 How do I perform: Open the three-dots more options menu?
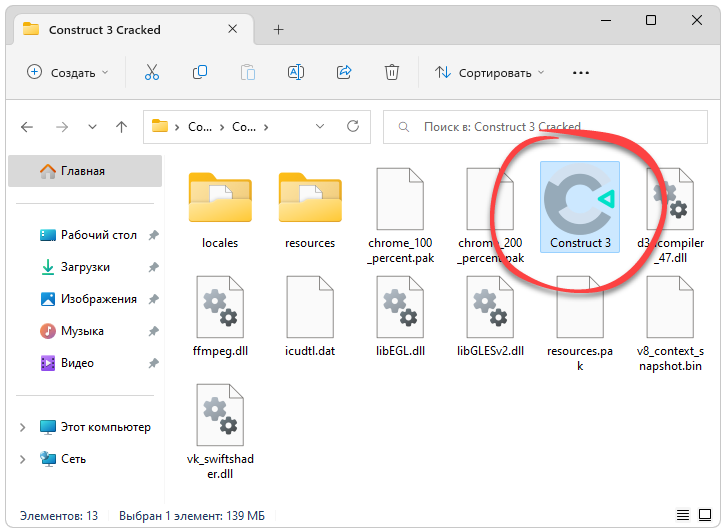coord(580,73)
